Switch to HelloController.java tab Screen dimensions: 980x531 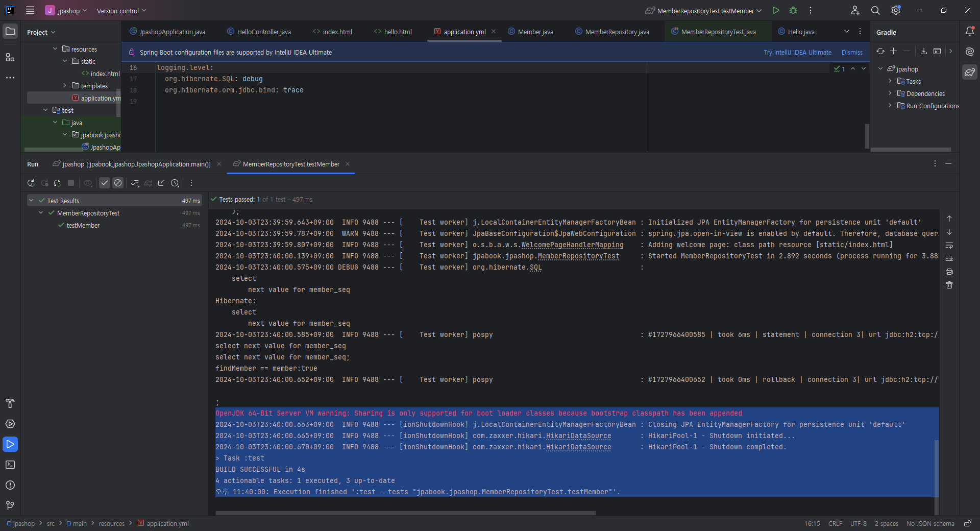point(259,32)
